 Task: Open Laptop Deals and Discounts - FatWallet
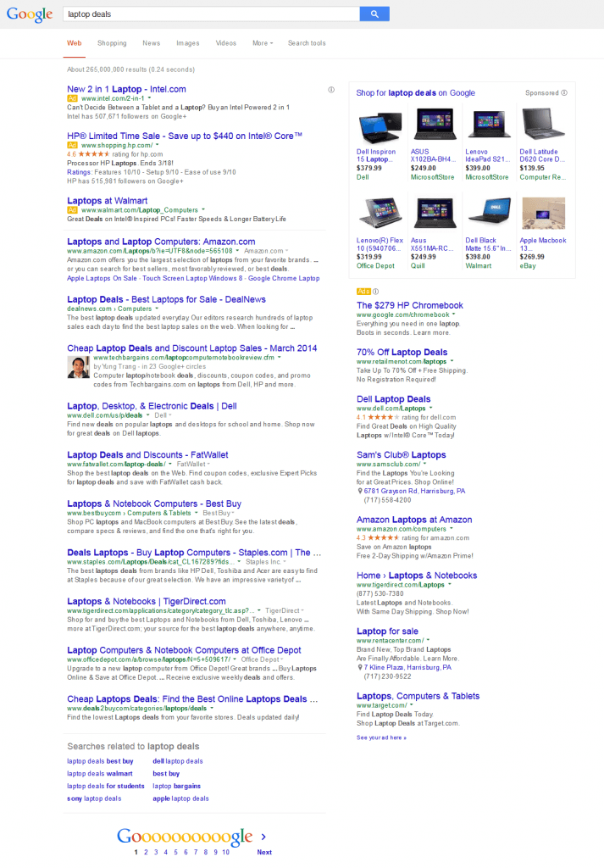coord(147,454)
